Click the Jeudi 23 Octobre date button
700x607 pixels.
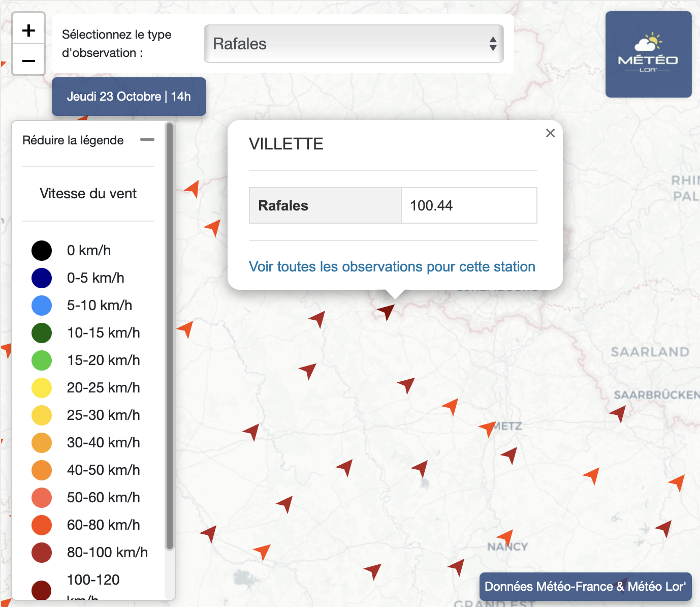[x=129, y=97]
